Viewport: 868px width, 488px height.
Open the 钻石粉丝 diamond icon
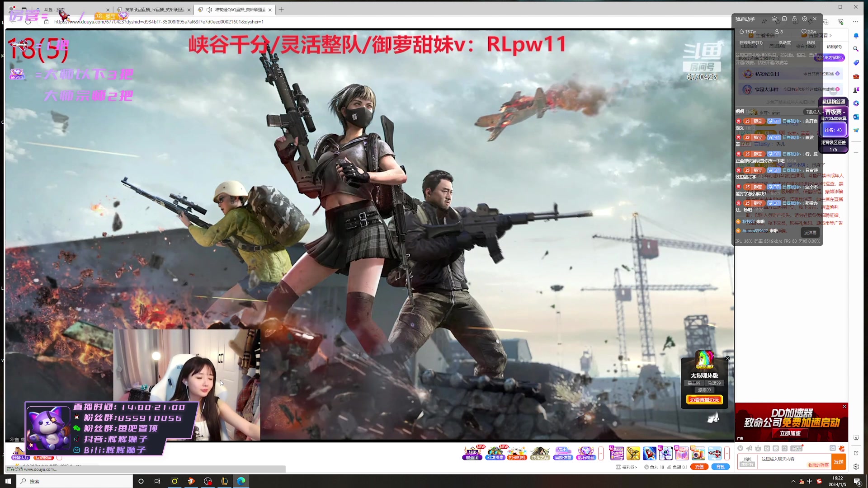coord(586,453)
